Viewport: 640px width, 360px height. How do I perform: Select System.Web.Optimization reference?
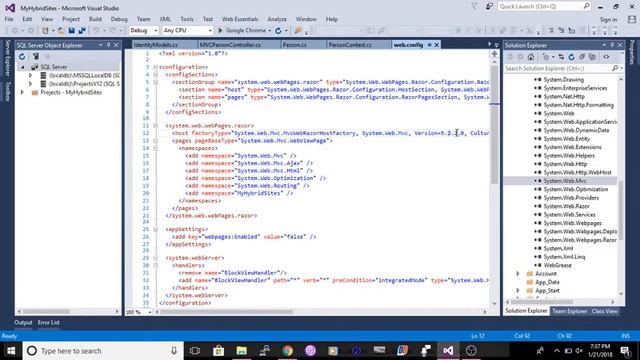pyautogui.click(x=576, y=189)
